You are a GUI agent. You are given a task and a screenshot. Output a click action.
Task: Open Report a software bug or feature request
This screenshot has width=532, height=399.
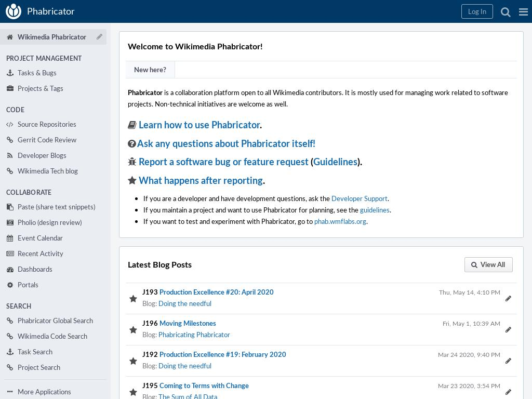223,162
